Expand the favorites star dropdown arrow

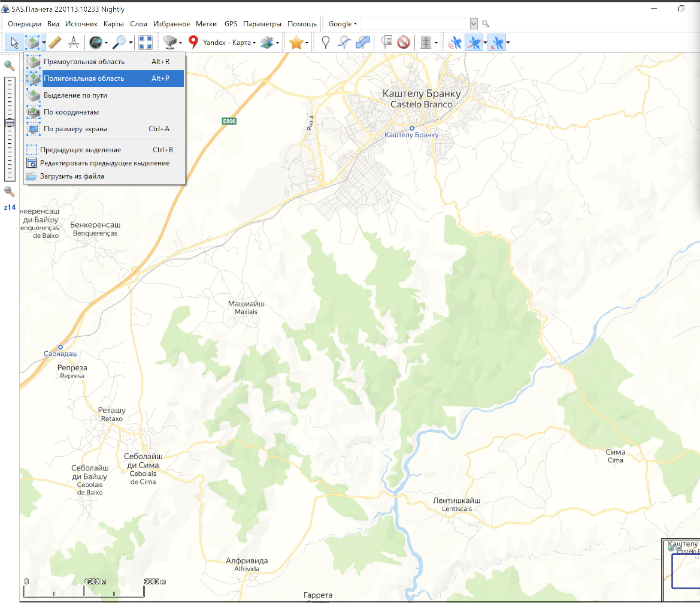coord(307,43)
